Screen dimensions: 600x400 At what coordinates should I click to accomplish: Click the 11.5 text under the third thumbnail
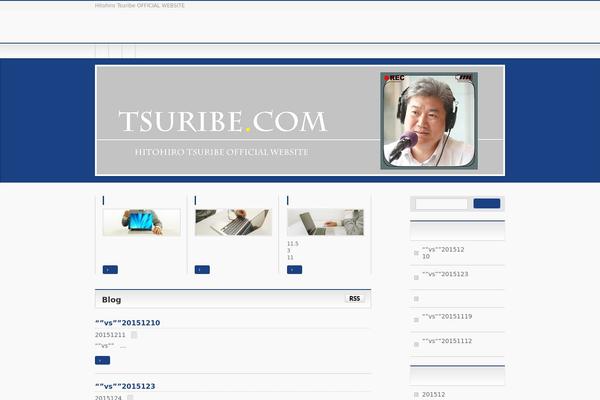tap(293, 244)
